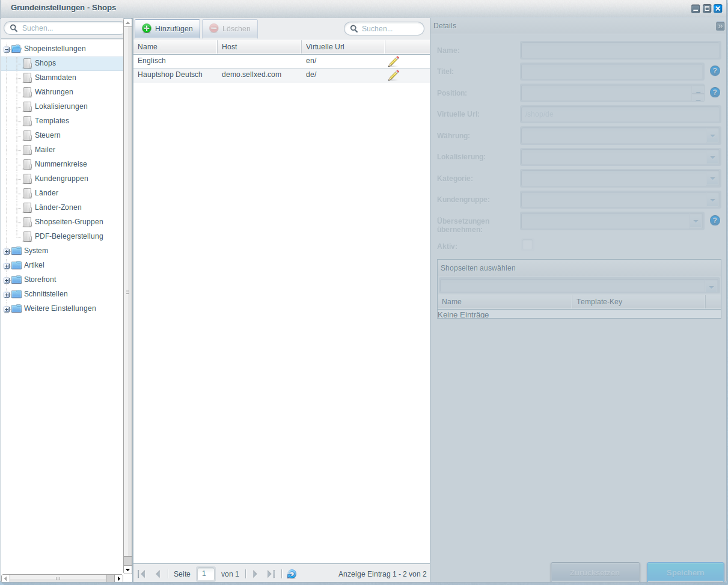Click the pencil edit icon for Englisch
Viewport: 728px width, 585px height.
coord(394,61)
